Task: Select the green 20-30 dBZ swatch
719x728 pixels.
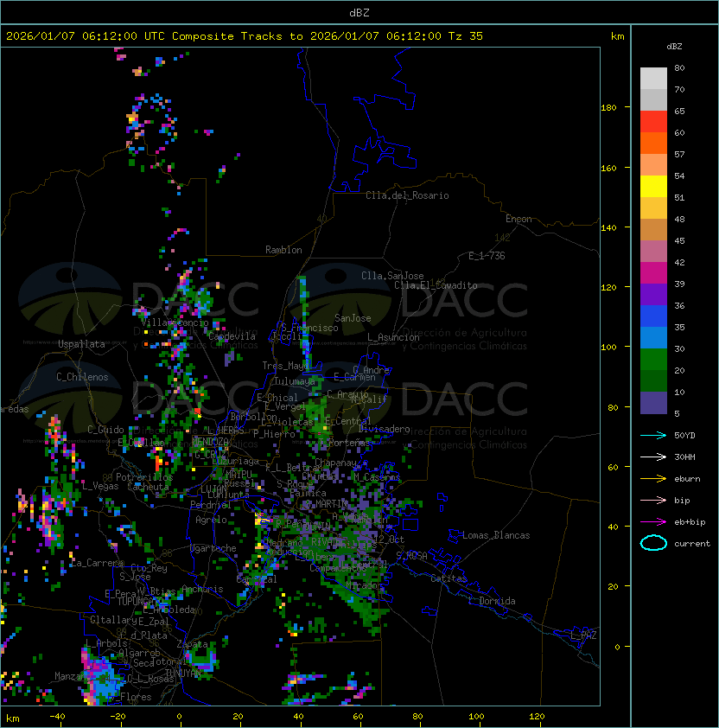Action: [653, 359]
